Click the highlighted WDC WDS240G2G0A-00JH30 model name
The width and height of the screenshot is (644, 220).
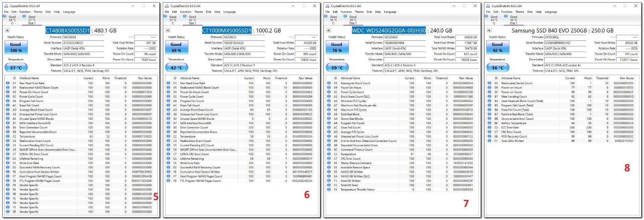[x=389, y=31]
